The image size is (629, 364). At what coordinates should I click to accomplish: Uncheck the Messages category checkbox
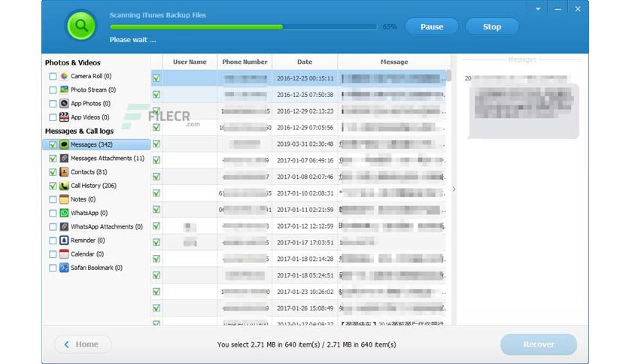pyautogui.click(x=53, y=144)
